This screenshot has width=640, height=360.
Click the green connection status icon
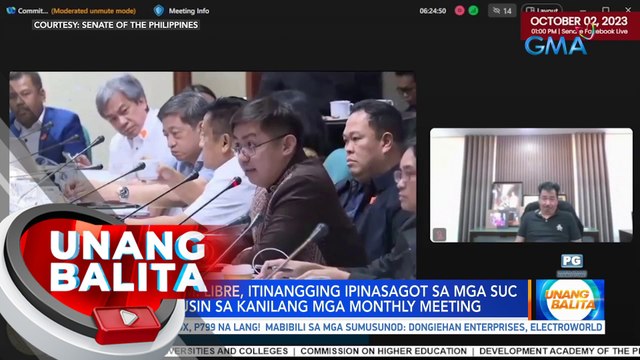(x=473, y=11)
